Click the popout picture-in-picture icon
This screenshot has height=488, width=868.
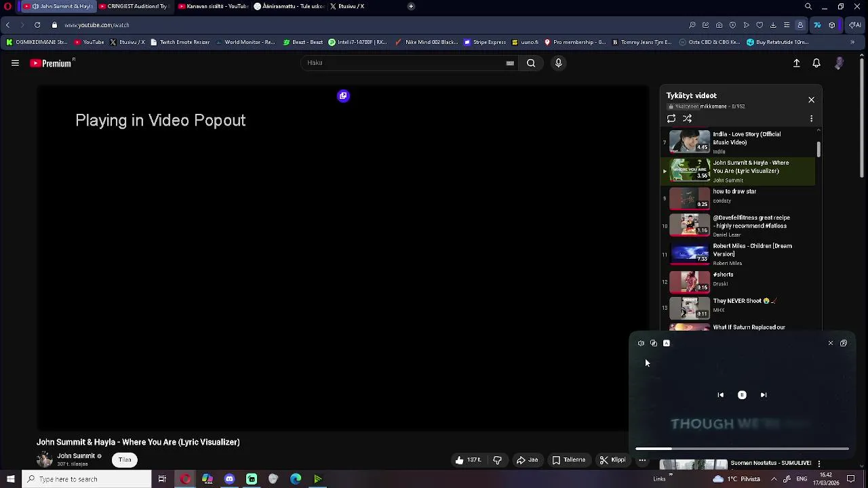tap(654, 344)
